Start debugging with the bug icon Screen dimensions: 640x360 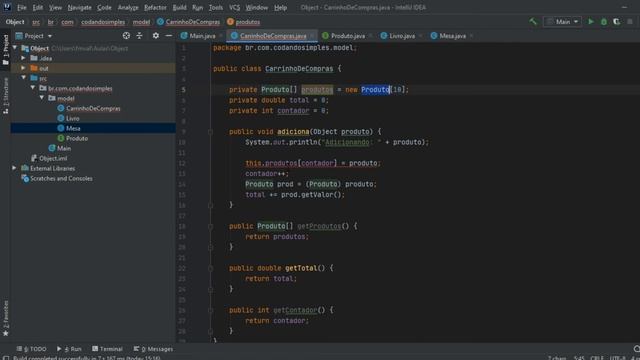coord(604,22)
